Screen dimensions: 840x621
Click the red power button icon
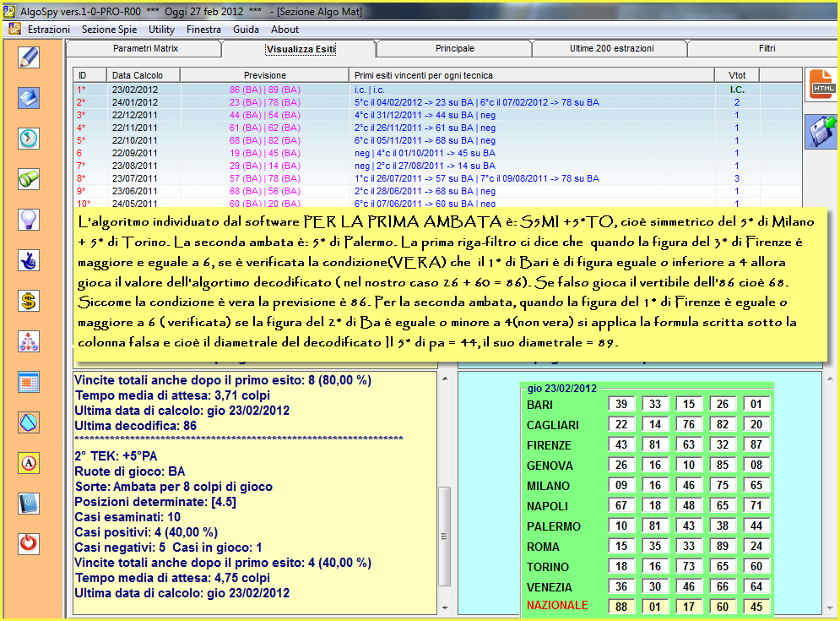(29, 544)
